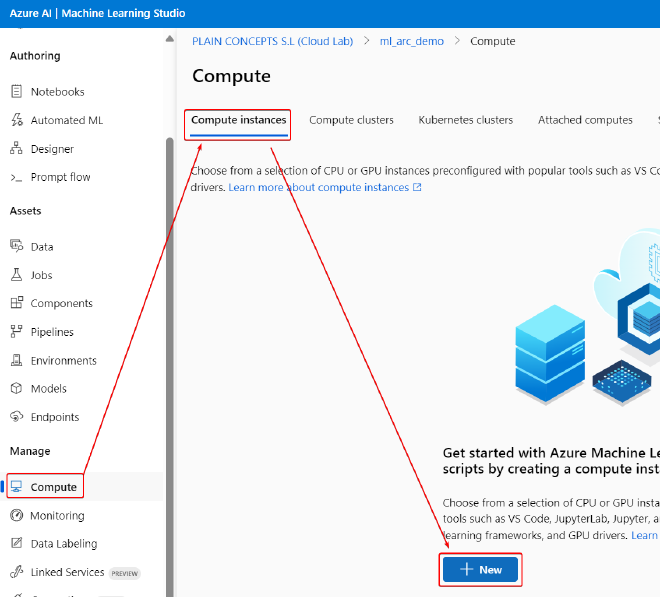Image resolution: width=660 pixels, height=597 pixels.
Task: Click the Compute page heading
Action: (x=231, y=76)
